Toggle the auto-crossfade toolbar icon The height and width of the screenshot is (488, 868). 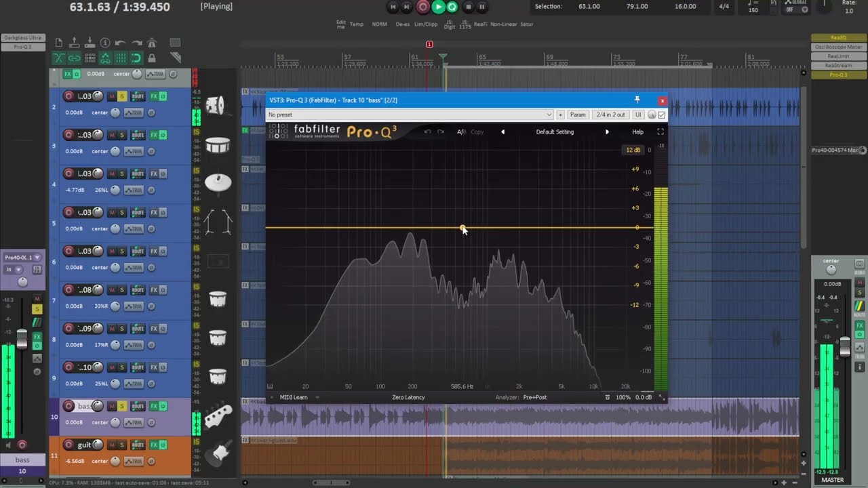59,58
